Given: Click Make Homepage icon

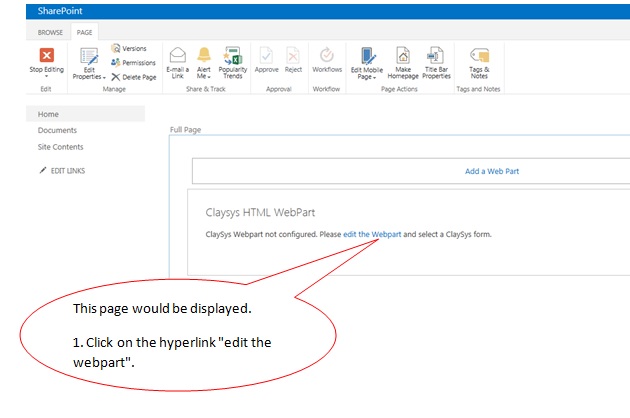Looking at the screenshot, I should tap(403, 55).
